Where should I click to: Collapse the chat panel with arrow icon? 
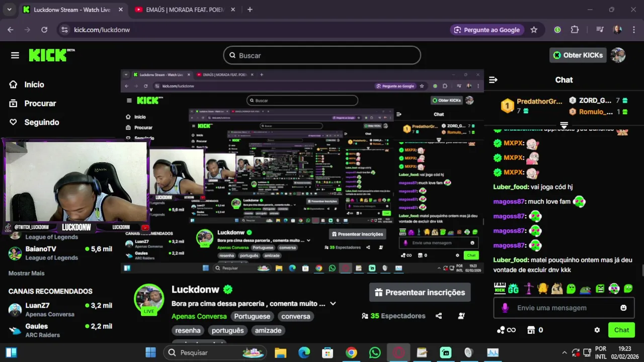pyautogui.click(x=493, y=80)
